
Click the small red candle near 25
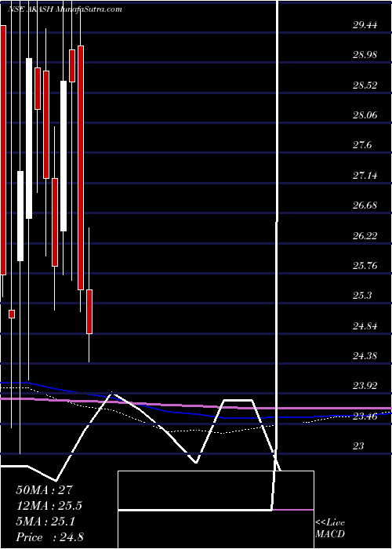click(x=12, y=314)
